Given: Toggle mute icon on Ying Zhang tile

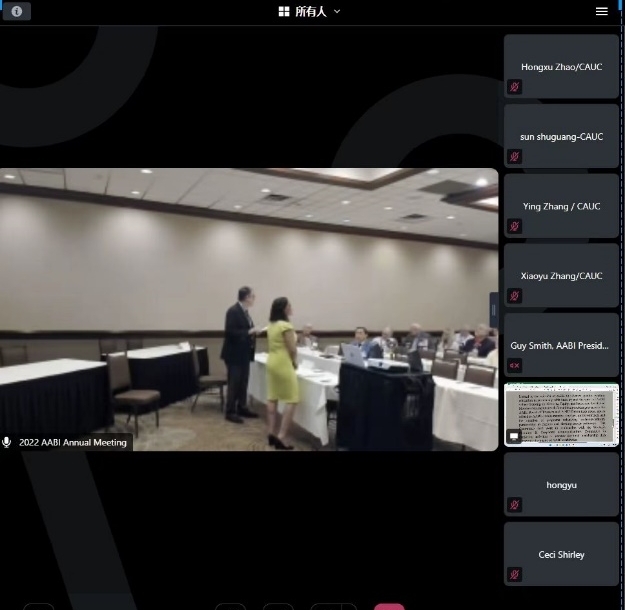Looking at the screenshot, I should 514,226.
